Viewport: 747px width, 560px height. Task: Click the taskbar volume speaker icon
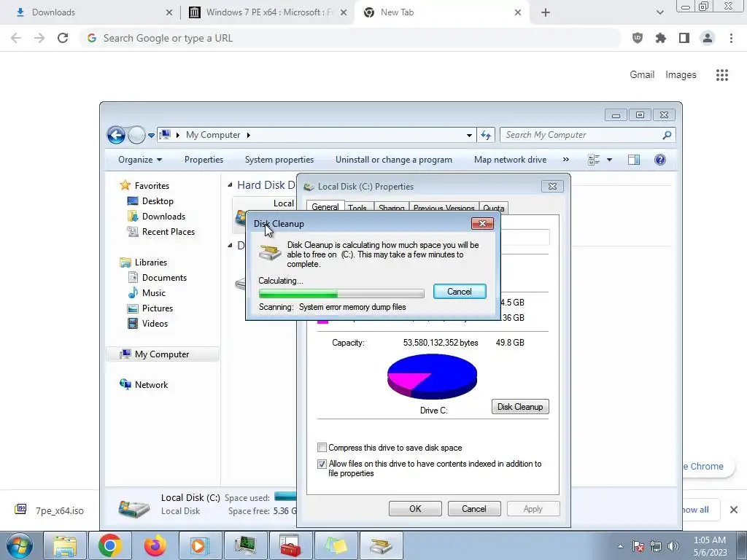point(673,546)
